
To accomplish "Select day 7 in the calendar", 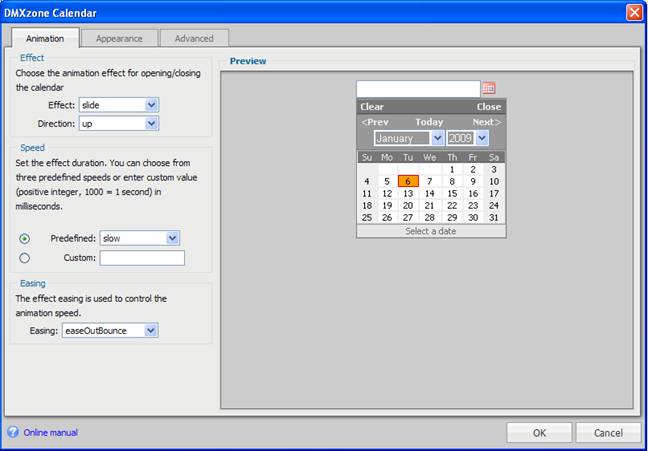I will click(x=430, y=181).
